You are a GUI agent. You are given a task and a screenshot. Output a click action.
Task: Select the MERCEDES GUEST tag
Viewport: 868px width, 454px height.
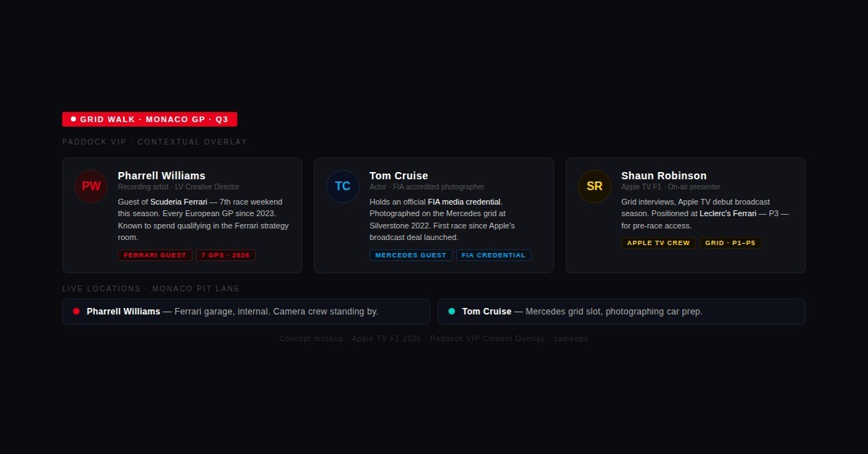411,255
